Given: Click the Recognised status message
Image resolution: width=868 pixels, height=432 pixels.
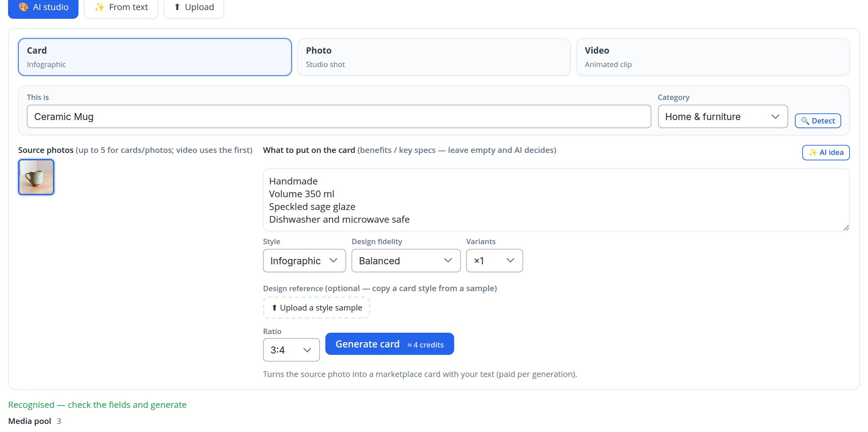Looking at the screenshot, I should click(x=97, y=405).
